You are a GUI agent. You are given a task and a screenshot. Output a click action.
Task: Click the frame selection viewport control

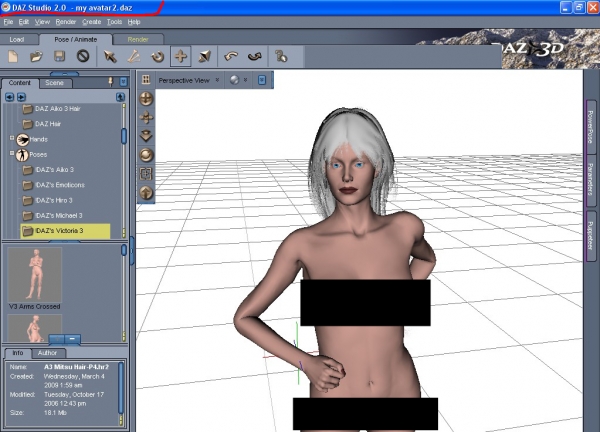coord(146,174)
